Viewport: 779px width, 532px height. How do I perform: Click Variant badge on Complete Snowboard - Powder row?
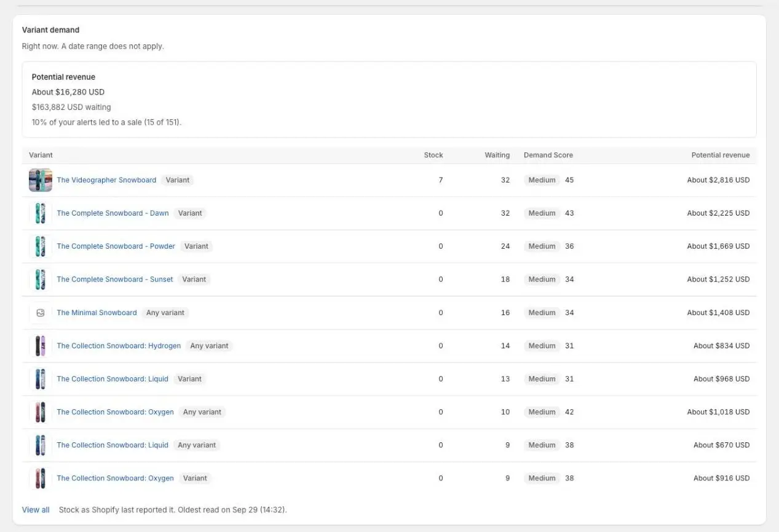click(196, 246)
